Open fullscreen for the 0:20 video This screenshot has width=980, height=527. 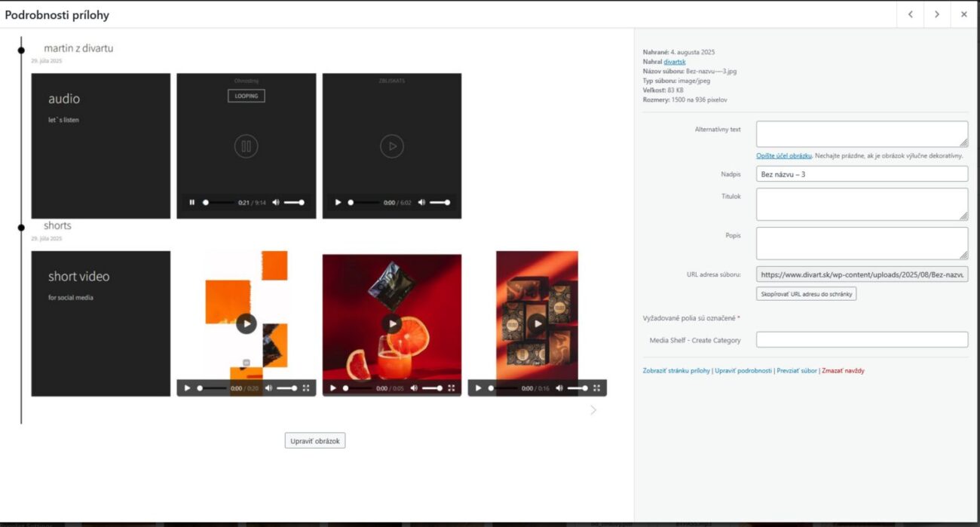[305, 388]
